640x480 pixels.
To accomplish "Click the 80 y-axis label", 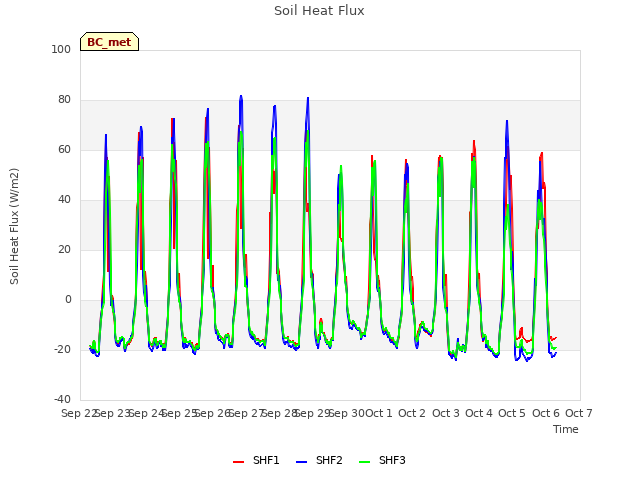I will click(64, 100).
